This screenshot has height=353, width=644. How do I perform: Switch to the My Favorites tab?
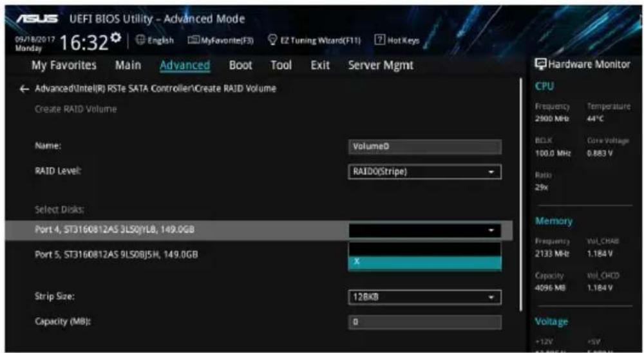pyautogui.click(x=64, y=65)
